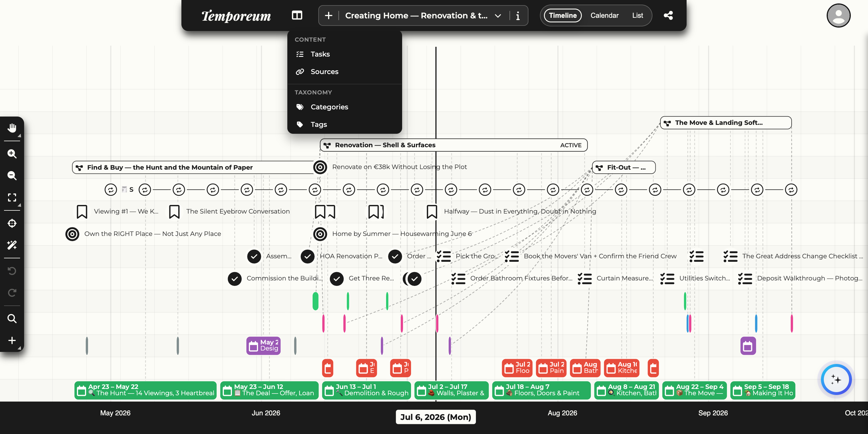Activate the fit-to-screen fullscreen icon
Image resolution: width=868 pixels, height=434 pixels.
[x=12, y=197]
